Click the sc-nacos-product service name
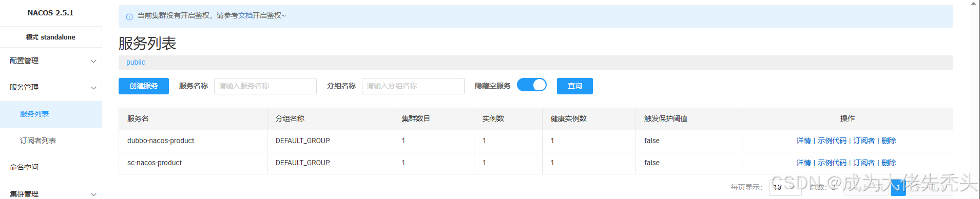Screen dimensions: 980x199 (155, 163)
